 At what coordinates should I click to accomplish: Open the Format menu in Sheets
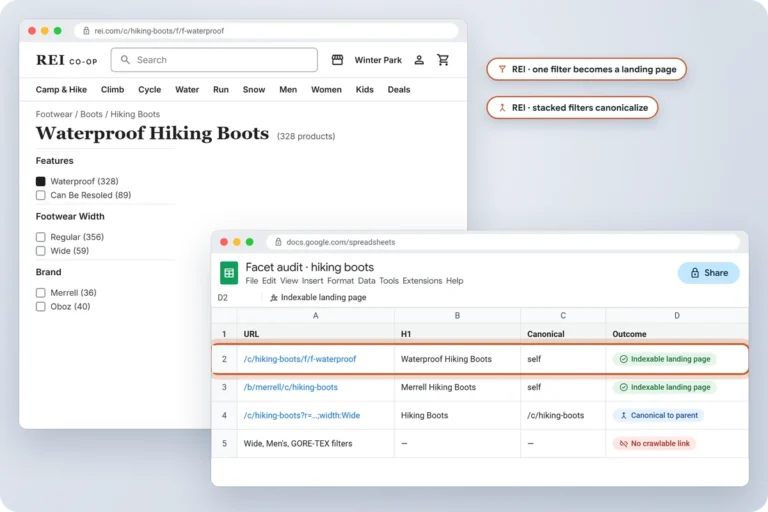[340, 281]
